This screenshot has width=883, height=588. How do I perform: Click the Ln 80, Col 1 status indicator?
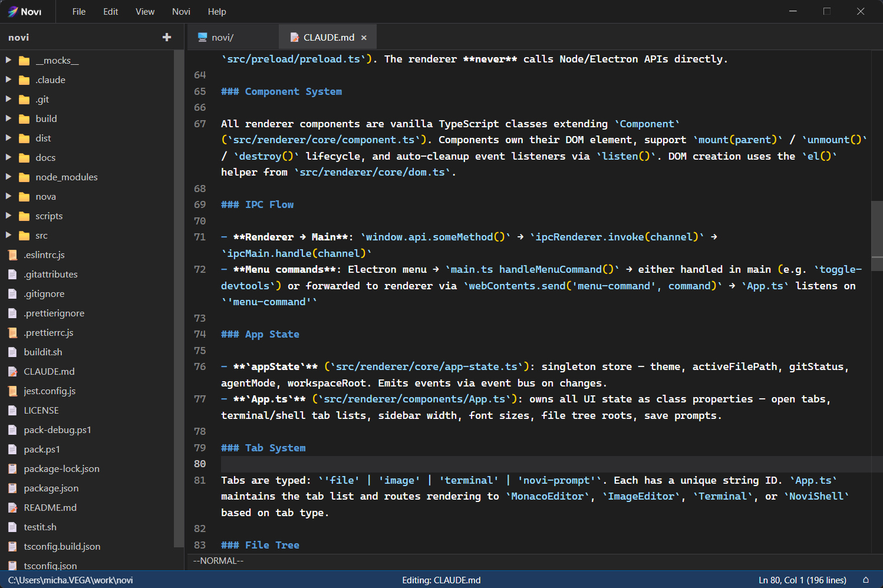(802, 580)
